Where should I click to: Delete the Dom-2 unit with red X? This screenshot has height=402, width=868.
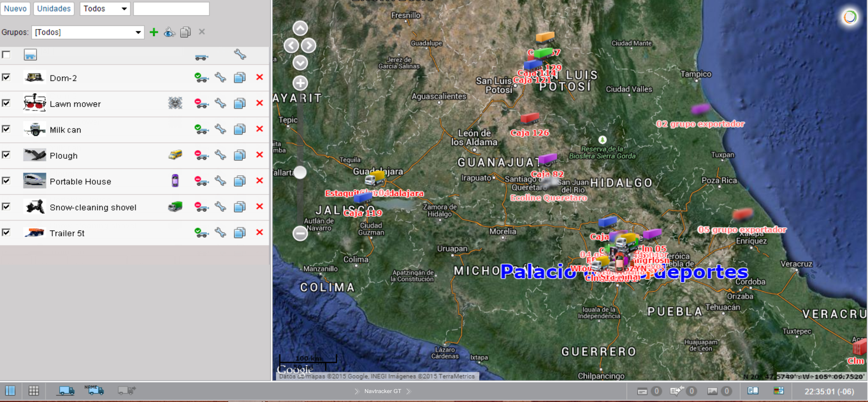tap(259, 77)
